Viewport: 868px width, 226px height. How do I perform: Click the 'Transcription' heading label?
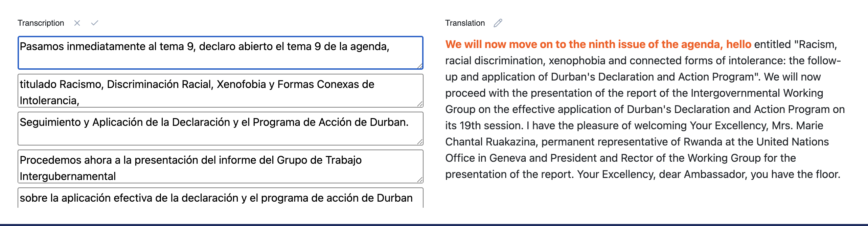tap(41, 23)
